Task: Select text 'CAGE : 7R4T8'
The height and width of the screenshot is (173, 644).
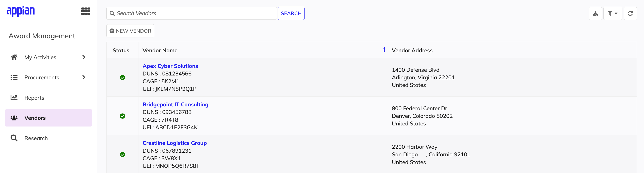Action: coord(160,120)
